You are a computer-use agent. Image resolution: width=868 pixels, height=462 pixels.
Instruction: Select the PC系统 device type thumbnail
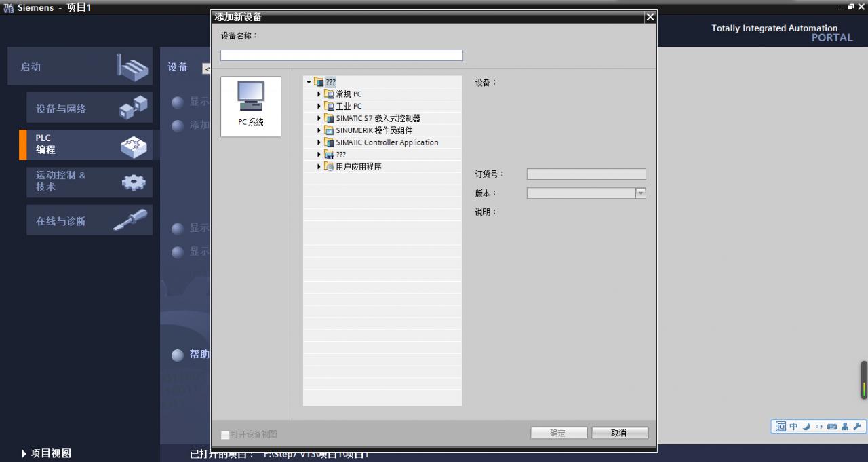251,107
